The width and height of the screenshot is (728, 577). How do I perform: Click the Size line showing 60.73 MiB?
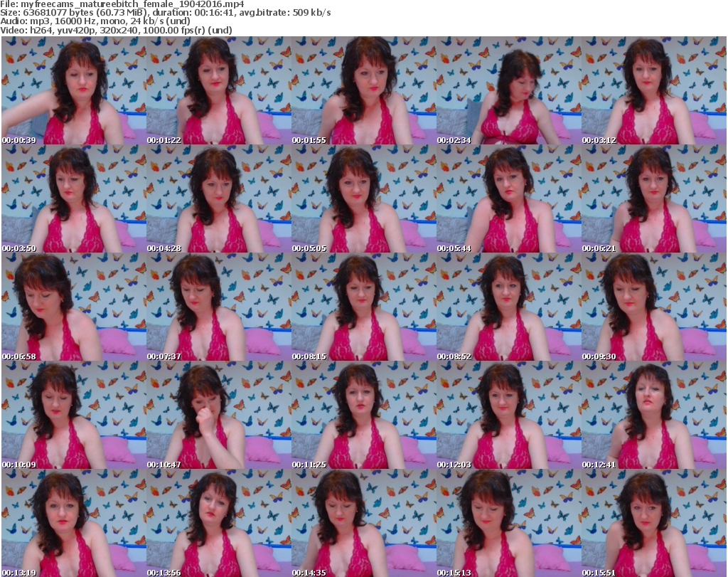click(x=165, y=13)
